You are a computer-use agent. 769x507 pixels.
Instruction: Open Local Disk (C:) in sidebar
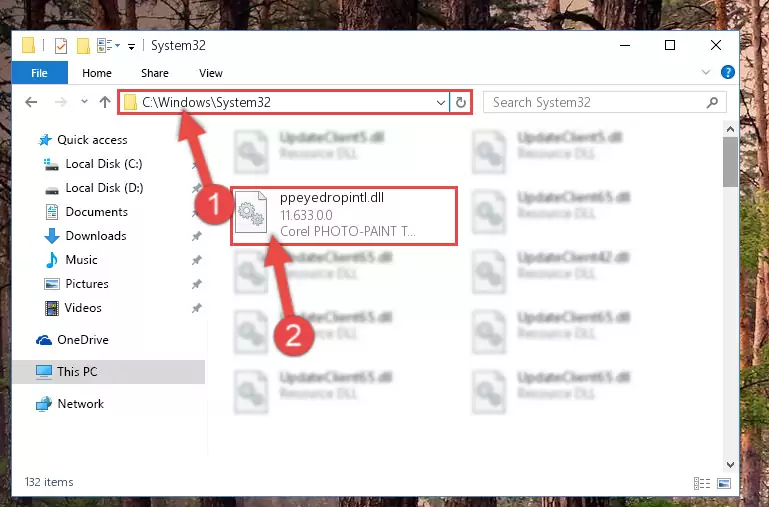pyautogui.click(x=103, y=164)
